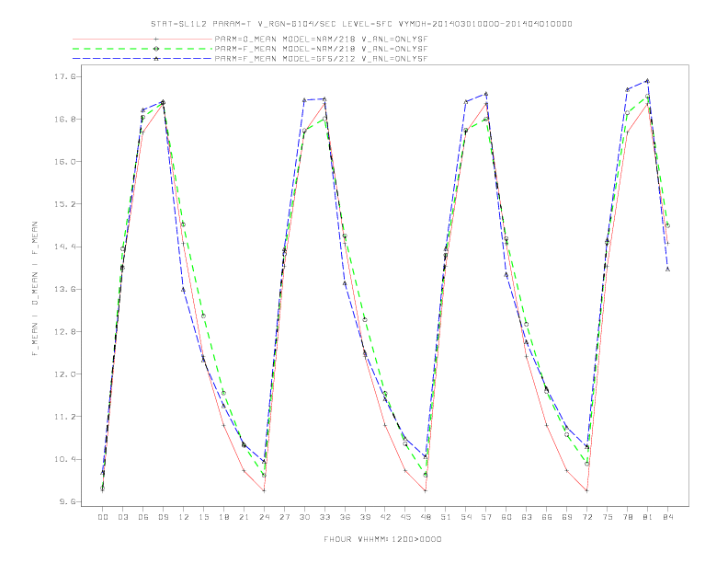Click the 00 forecast hour tick label
Screen dimensions: 728x563
click(103, 517)
